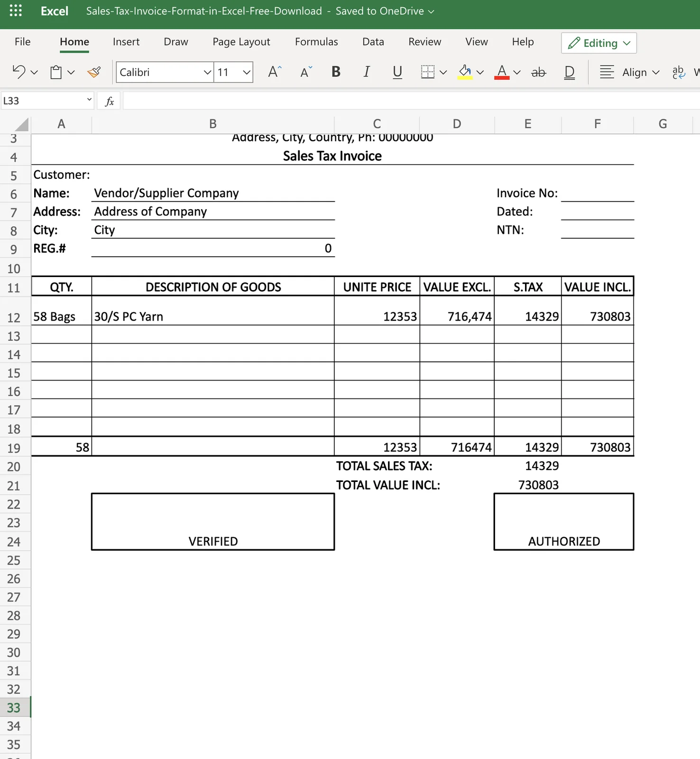The height and width of the screenshot is (759, 700).
Task: Expand the Borders options arrow
Action: pos(443,73)
